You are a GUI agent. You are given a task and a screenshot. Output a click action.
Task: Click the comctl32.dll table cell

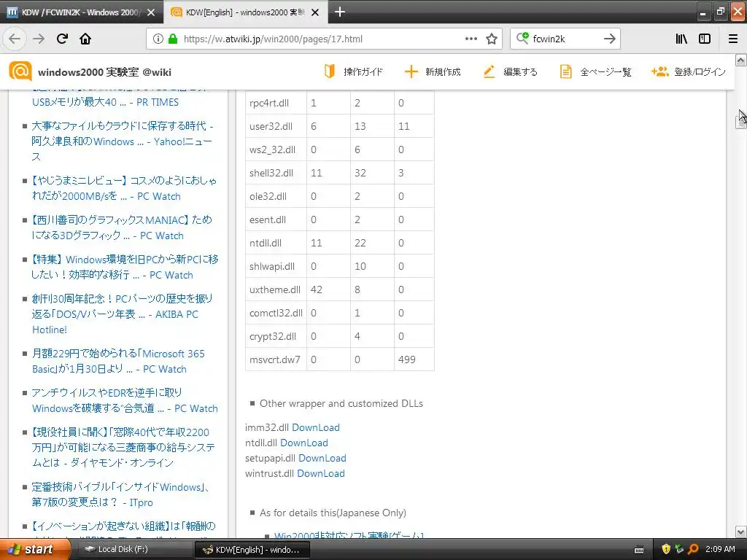[276, 313]
